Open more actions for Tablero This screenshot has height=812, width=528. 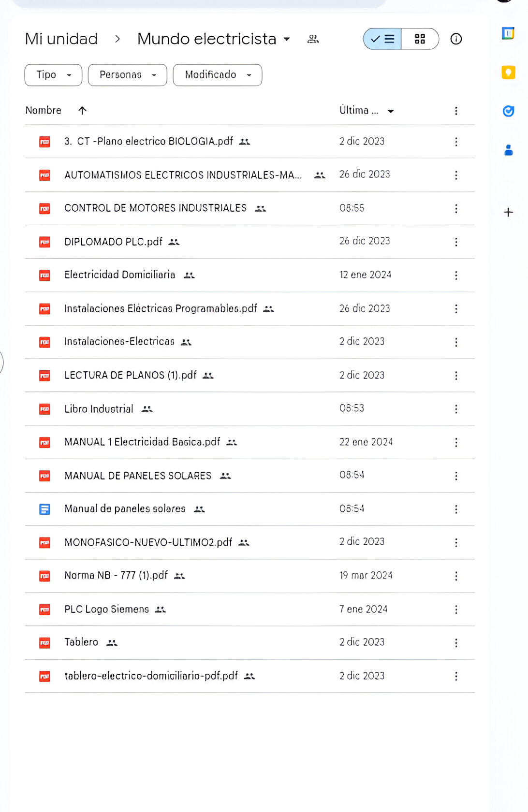456,643
